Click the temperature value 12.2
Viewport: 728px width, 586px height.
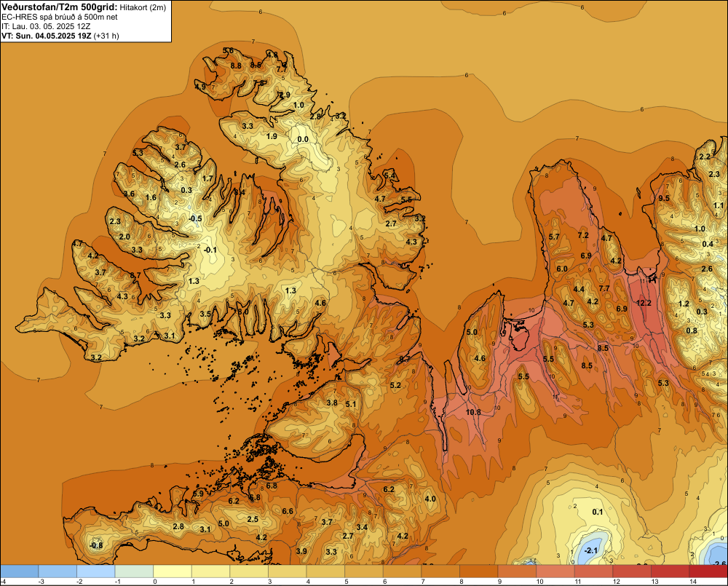(x=644, y=303)
